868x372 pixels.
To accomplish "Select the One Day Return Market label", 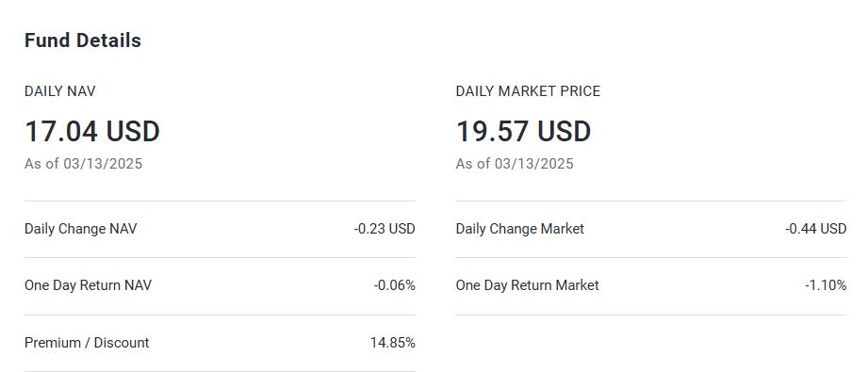I will click(x=527, y=285).
